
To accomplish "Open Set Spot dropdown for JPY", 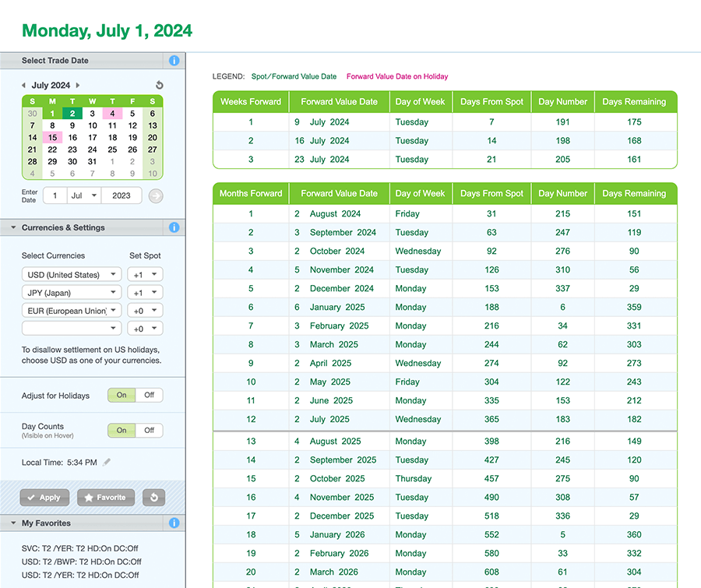I will click(x=145, y=293).
